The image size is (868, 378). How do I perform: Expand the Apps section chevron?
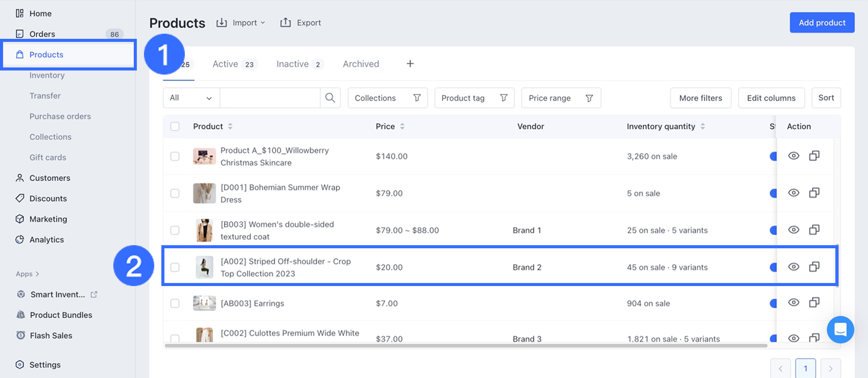click(37, 274)
